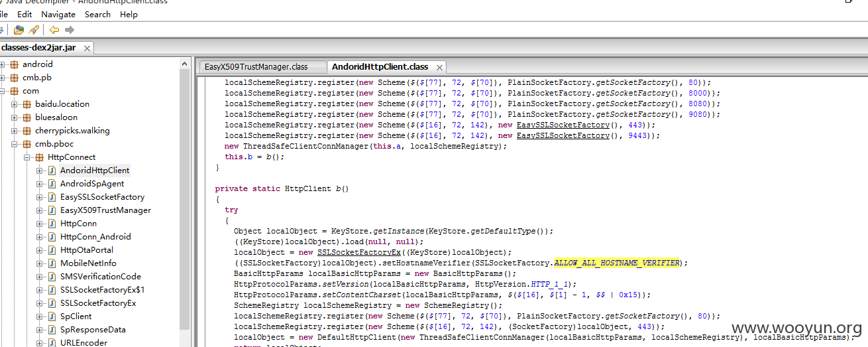Image resolution: width=868 pixels, height=347 pixels.
Task: Expand the bluesaloon package
Action: tap(15, 117)
